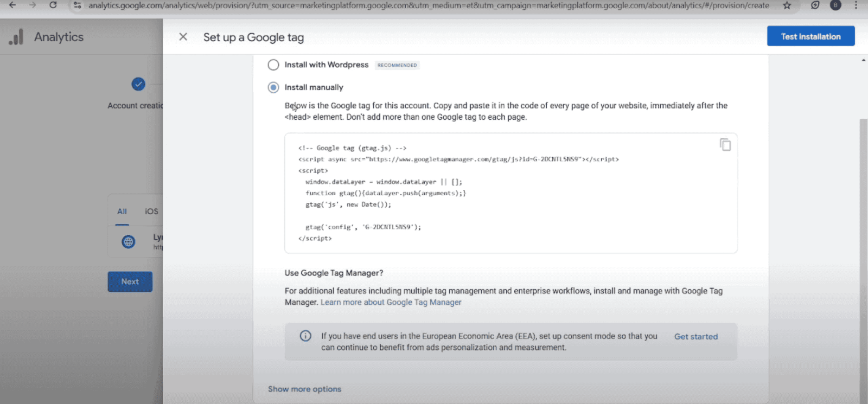Switch to the iOS tab
Screen dimensions: 868x404
(151, 211)
